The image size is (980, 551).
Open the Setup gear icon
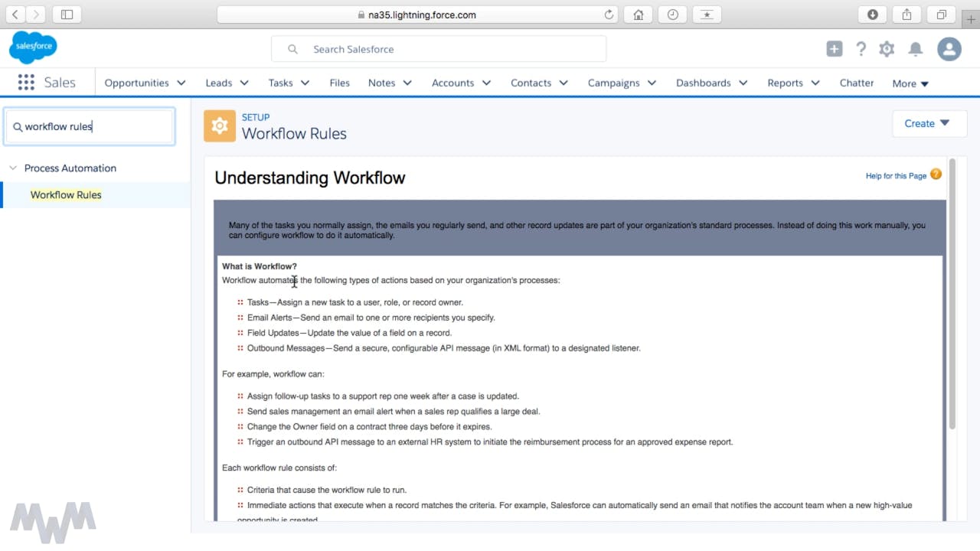[887, 49]
